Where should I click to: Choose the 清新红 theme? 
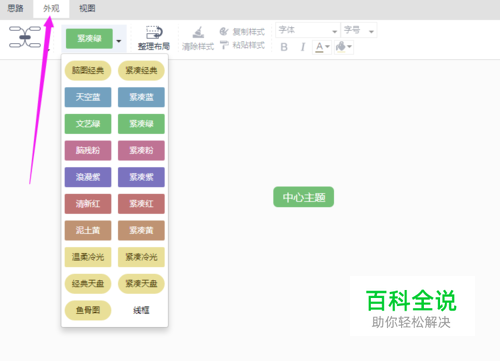88,204
